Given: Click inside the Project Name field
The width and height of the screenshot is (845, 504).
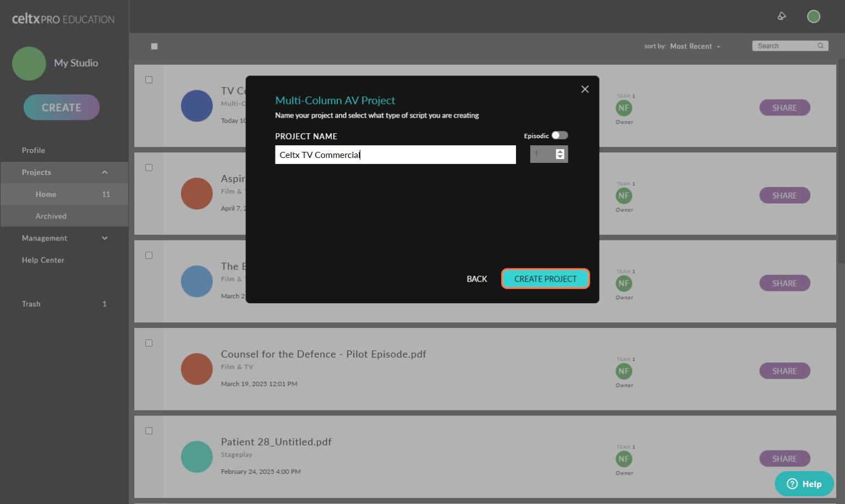Looking at the screenshot, I should tap(395, 155).
